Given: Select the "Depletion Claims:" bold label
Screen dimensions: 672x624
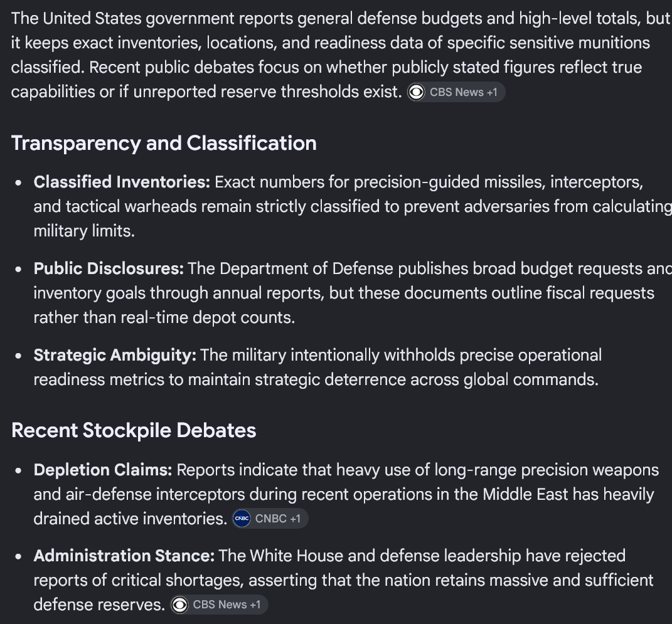Looking at the screenshot, I should click(x=103, y=470).
